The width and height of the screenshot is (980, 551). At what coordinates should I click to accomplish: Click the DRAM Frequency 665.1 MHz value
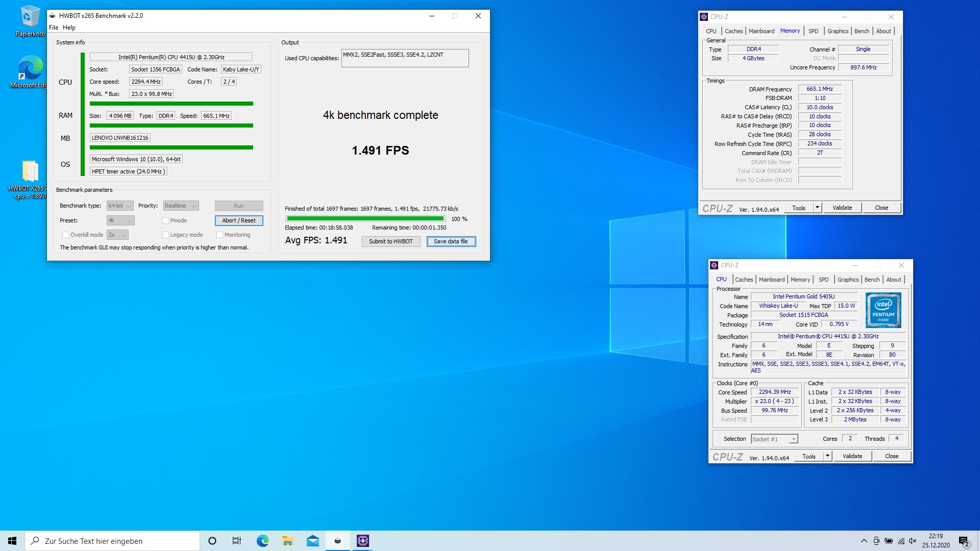(820, 89)
